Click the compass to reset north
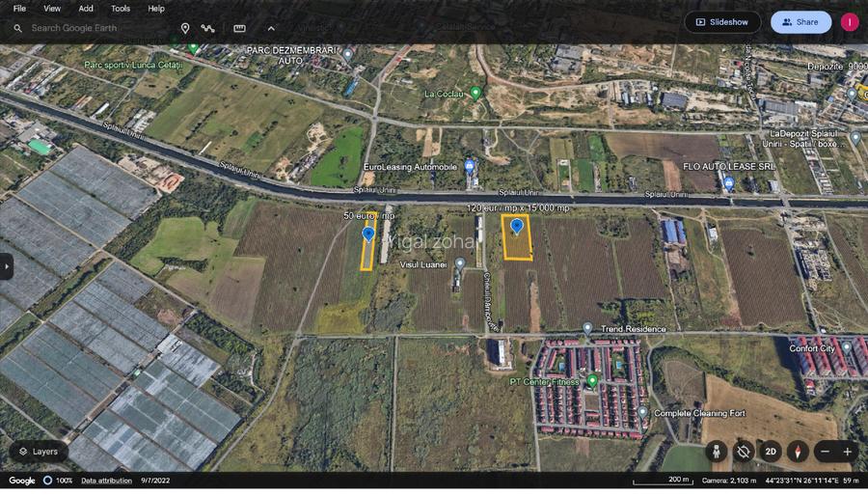 pyautogui.click(x=798, y=452)
